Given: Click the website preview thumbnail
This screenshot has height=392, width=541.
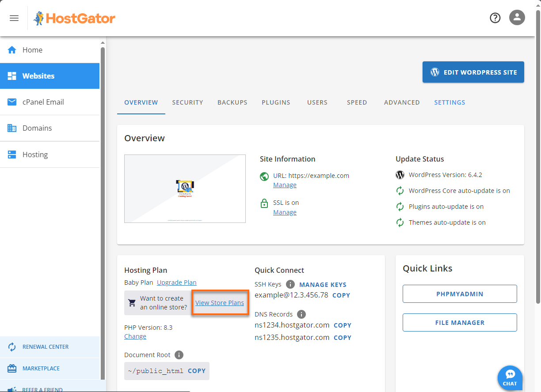Looking at the screenshot, I should click(x=185, y=188).
